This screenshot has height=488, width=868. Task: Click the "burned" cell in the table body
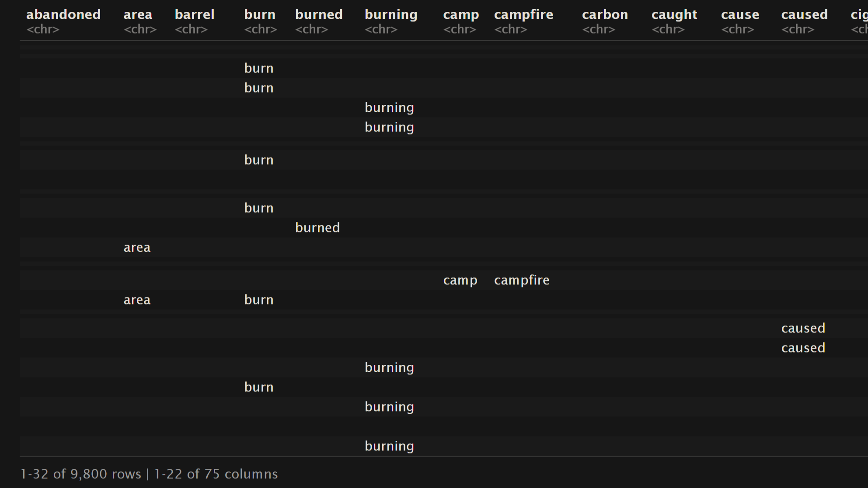point(317,228)
